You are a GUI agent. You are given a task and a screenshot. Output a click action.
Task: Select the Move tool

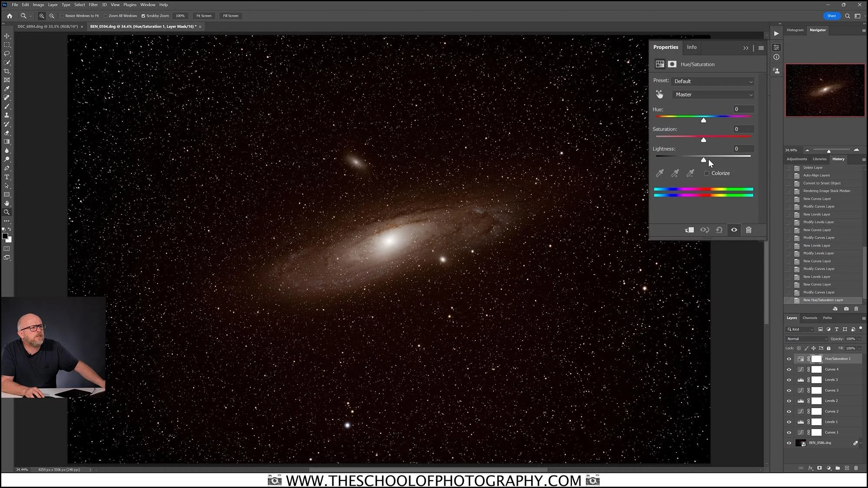click(x=7, y=36)
